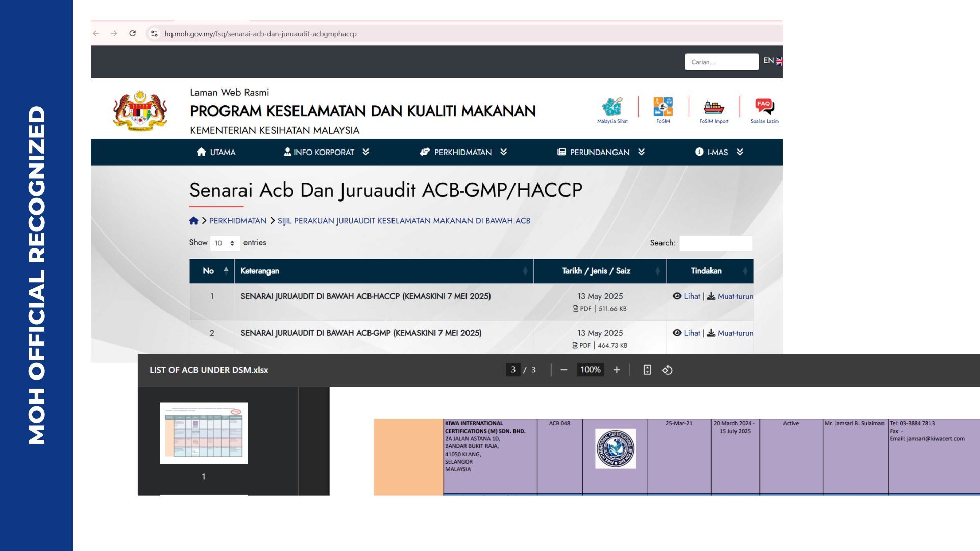Click the PDF fit-to-page icon

[647, 370]
